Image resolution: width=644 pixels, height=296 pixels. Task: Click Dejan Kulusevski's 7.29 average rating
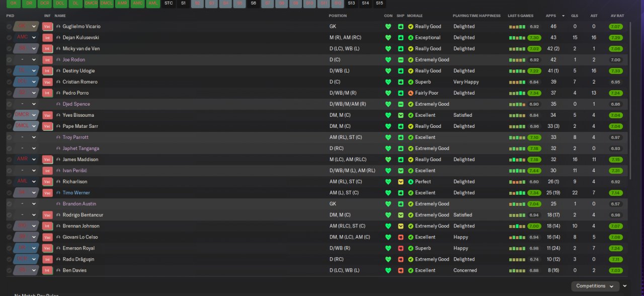pos(615,38)
